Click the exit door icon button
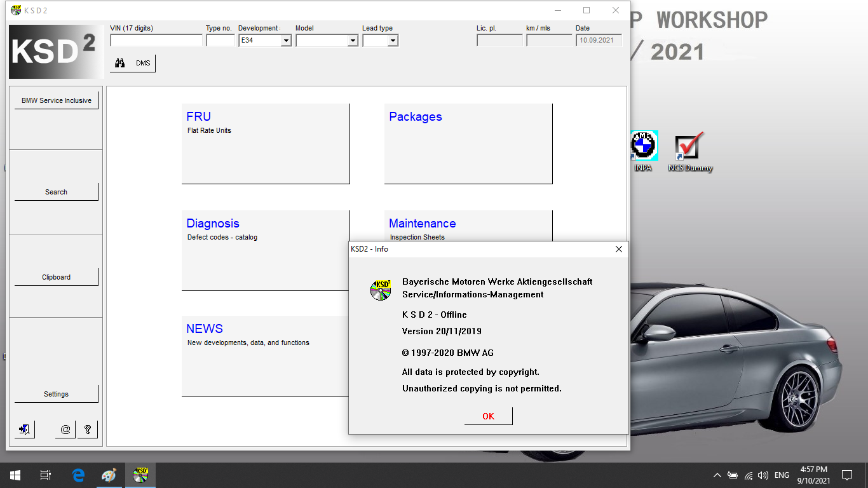 coord(25,430)
